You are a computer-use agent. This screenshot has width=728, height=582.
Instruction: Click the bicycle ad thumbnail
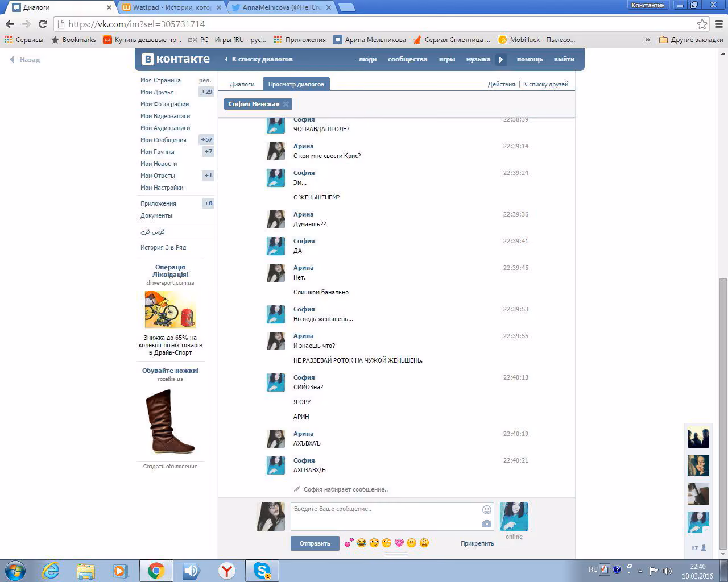pos(170,310)
